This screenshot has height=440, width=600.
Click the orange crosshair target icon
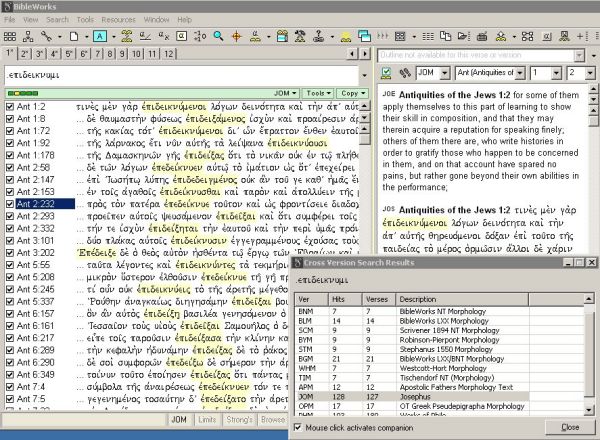[237, 36]
